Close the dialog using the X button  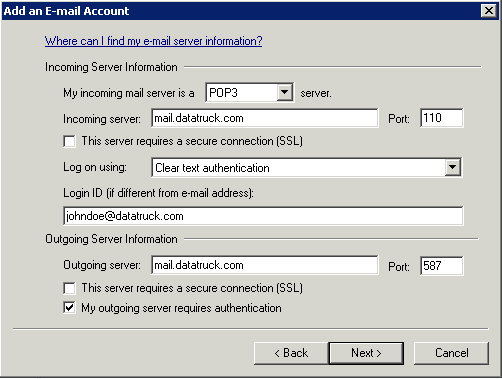[x=489, y=11]
